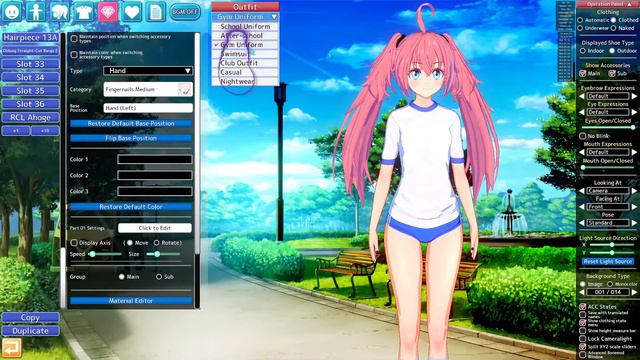
Task: Select accessory Slot 33
Action: 31,64
